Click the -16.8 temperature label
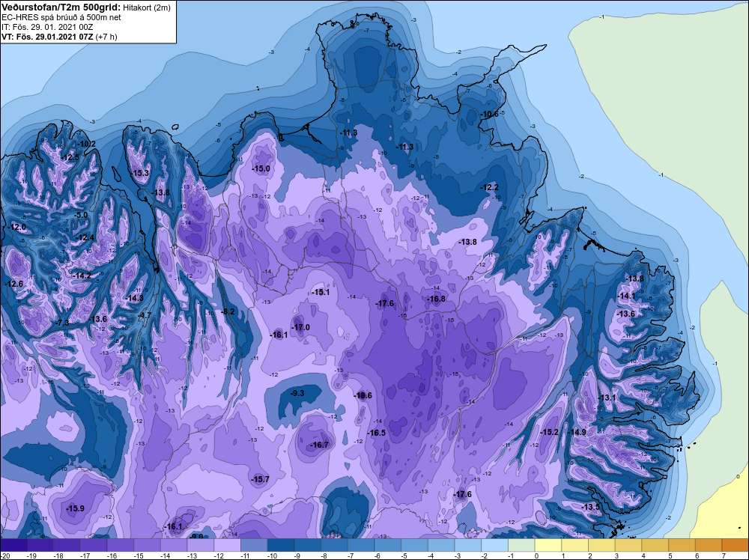Screen dimensions: 749x560 (436, 299)
